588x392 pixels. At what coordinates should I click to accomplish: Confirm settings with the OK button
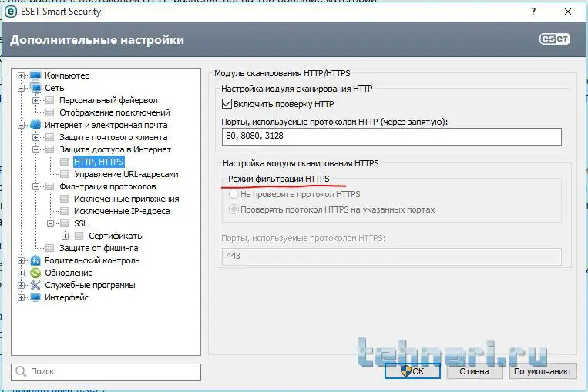412,371
